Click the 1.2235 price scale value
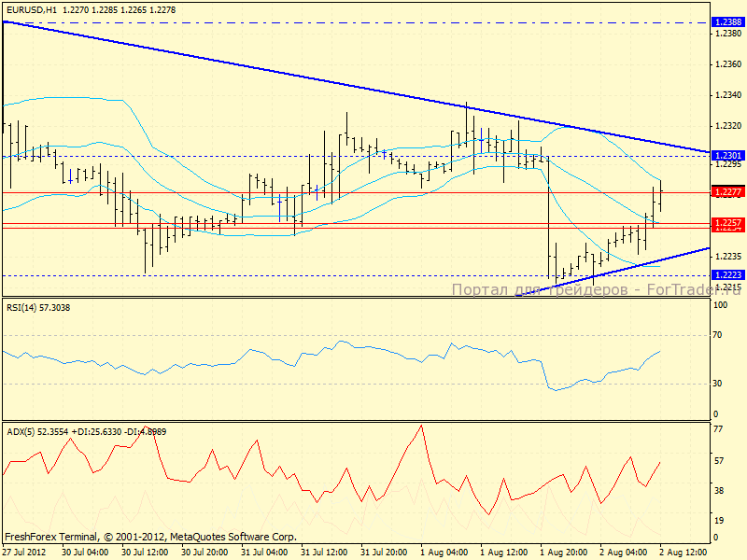Screen dimensions: 747x560 (728, 257)
